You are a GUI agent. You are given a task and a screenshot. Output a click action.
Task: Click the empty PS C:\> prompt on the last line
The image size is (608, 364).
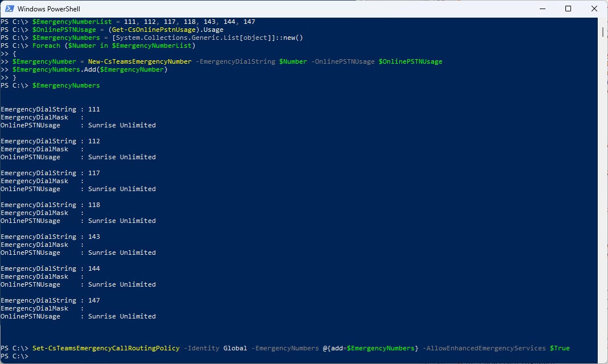15,356
